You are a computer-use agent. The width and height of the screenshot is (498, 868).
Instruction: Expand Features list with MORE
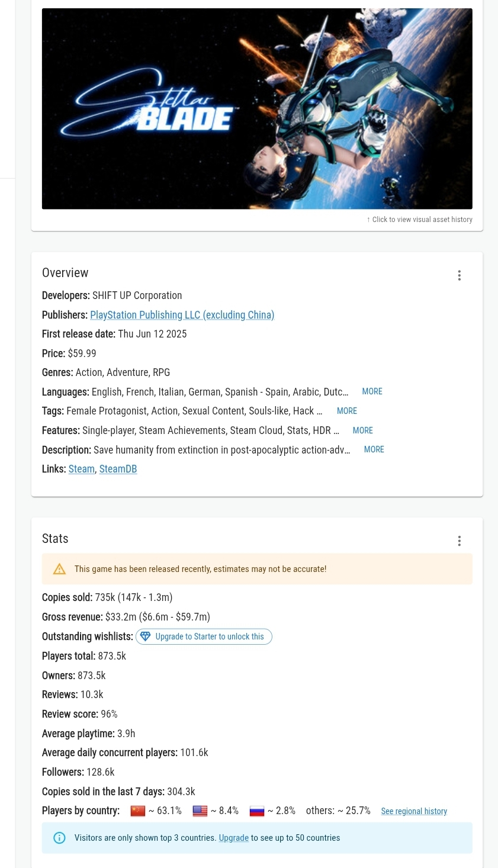tap(362, 430)
